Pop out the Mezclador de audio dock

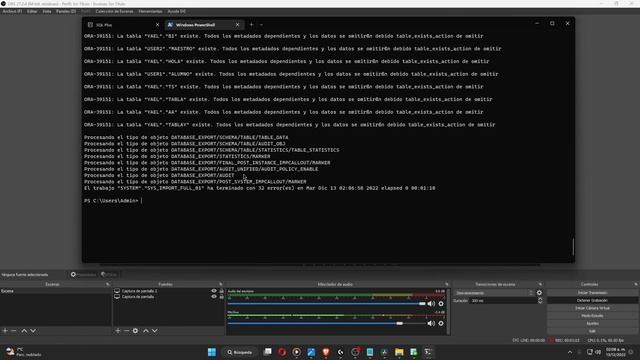pyautogui.click(x=447, y=284)
